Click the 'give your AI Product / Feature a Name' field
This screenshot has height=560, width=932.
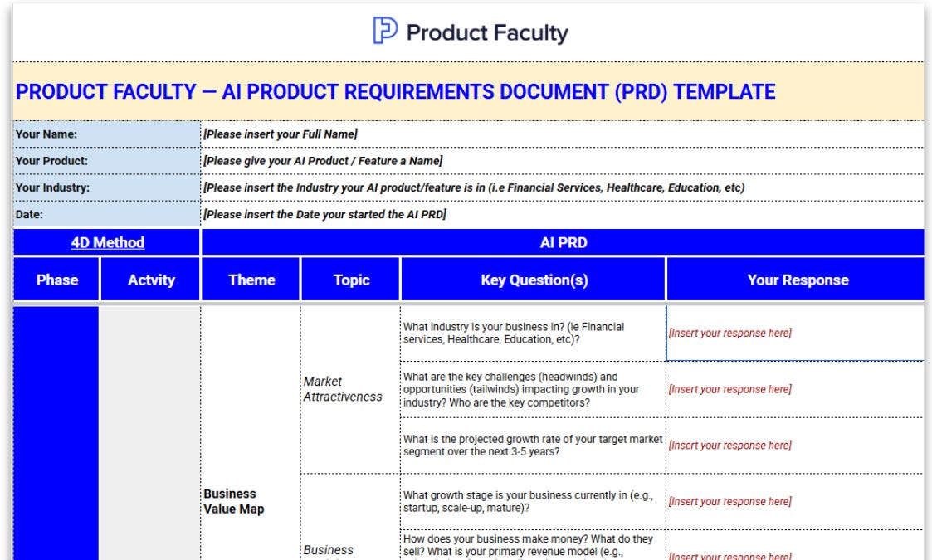(563, 161)
